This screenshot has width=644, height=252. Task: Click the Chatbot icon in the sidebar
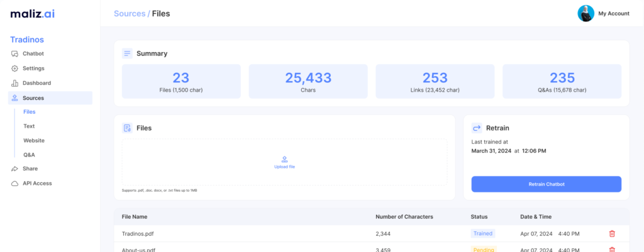tap(14, 53)
